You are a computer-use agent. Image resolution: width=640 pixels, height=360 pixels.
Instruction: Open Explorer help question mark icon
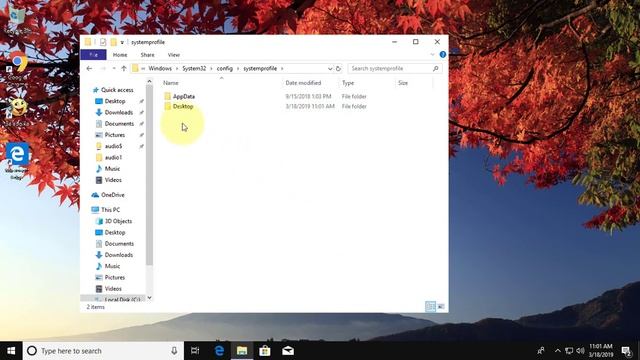coord(442,55)
